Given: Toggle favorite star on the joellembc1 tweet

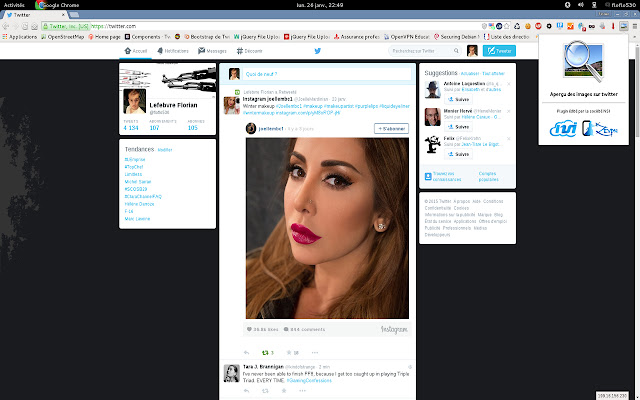Looking at the screenshot, I should point(289,353).
